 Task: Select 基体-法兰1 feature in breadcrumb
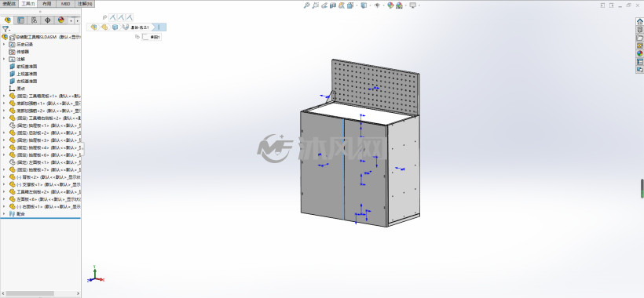(x=137, y=27)
